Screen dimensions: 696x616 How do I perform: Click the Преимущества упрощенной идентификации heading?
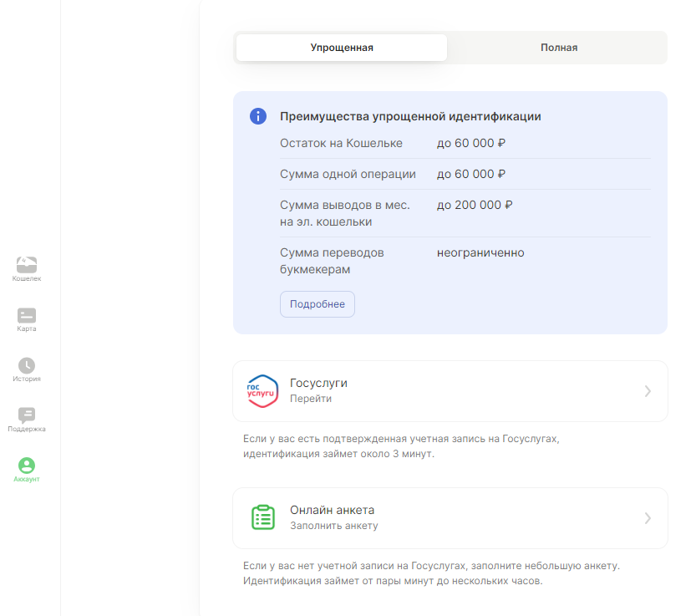coord(410,116)
